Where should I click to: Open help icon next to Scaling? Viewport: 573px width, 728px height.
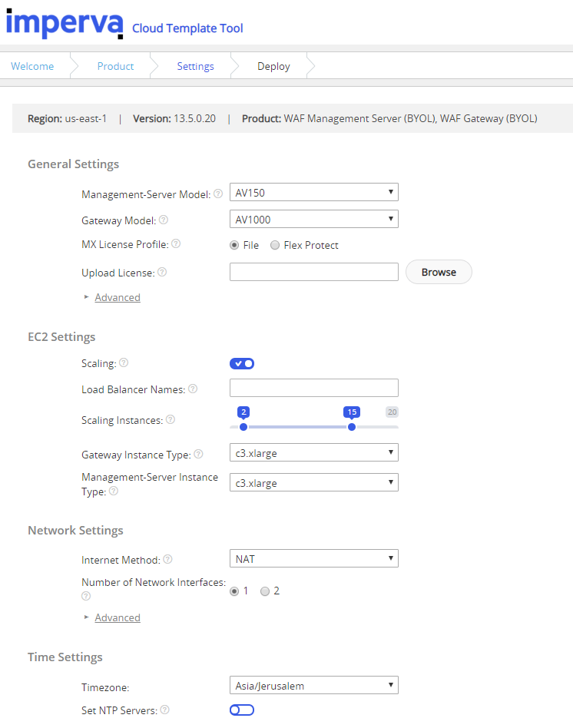coord(124,362)
